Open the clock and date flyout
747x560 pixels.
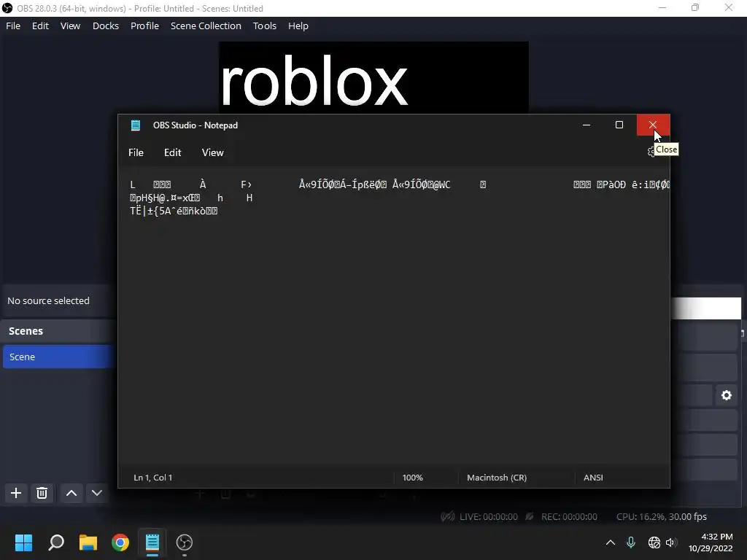click(711, 542)
